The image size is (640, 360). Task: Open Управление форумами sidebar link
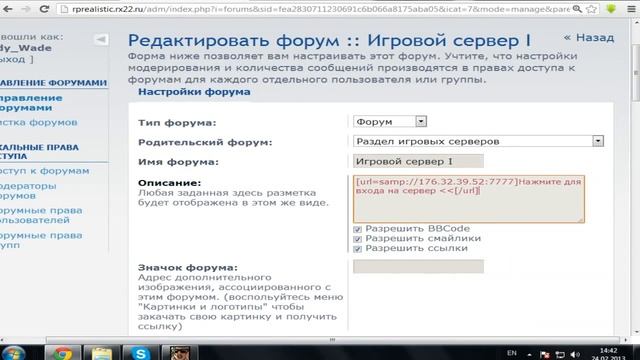pos(31,103)
